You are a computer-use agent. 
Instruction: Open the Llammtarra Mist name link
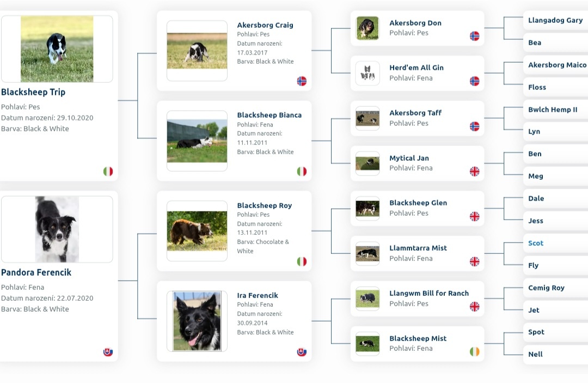[x=418, y=248]
